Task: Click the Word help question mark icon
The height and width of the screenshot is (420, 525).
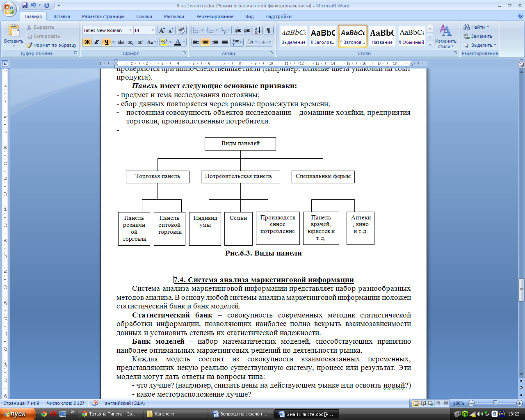Action: click(520, 16)
